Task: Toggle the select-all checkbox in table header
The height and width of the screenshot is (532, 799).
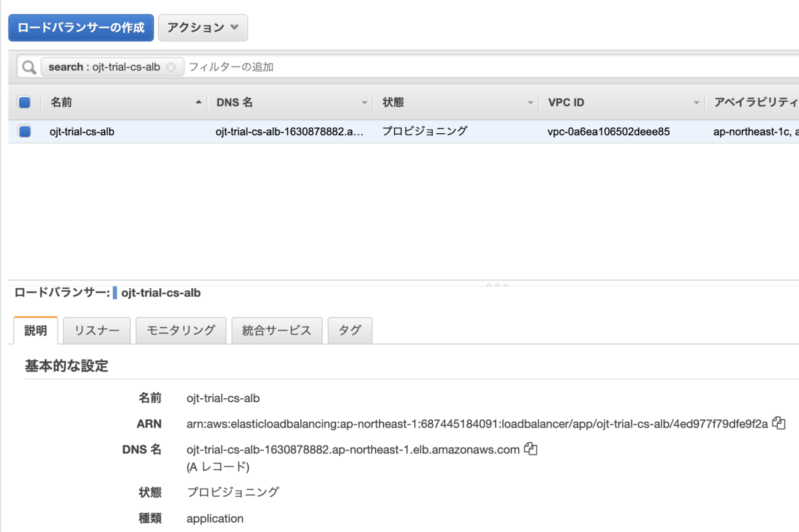Action: pyautogui.click(x=24, y=102)
